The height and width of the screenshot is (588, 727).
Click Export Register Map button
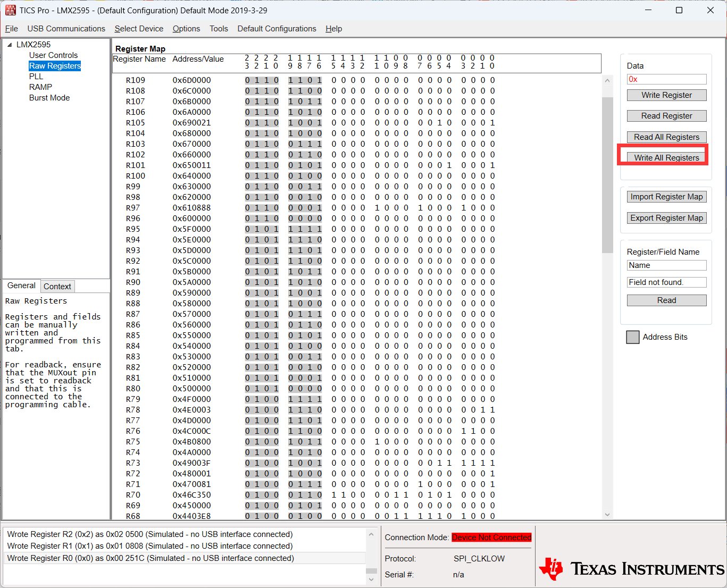[x=666, y=218]
